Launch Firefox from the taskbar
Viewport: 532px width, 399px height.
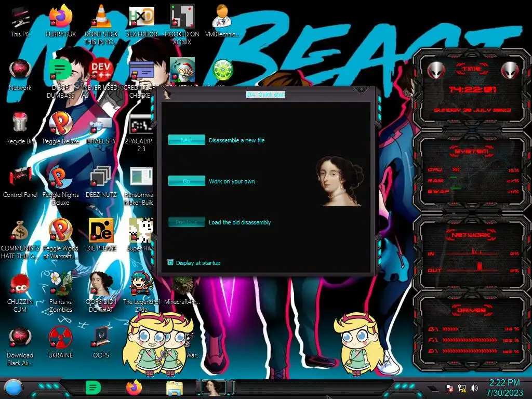134,388
